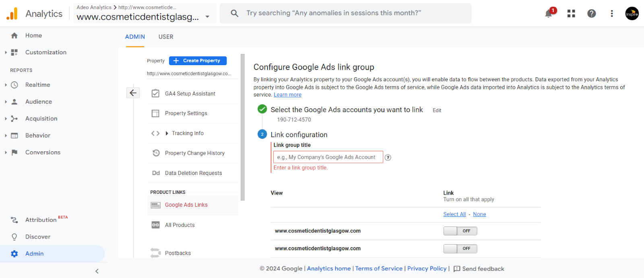This screenshot has width=644, height=278.
Task: Click the Audience person icon
Action: (14, 102)
